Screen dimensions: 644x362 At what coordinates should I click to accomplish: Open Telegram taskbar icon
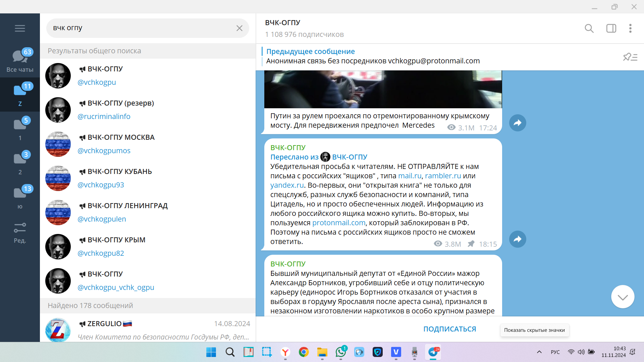pos(433,352)
